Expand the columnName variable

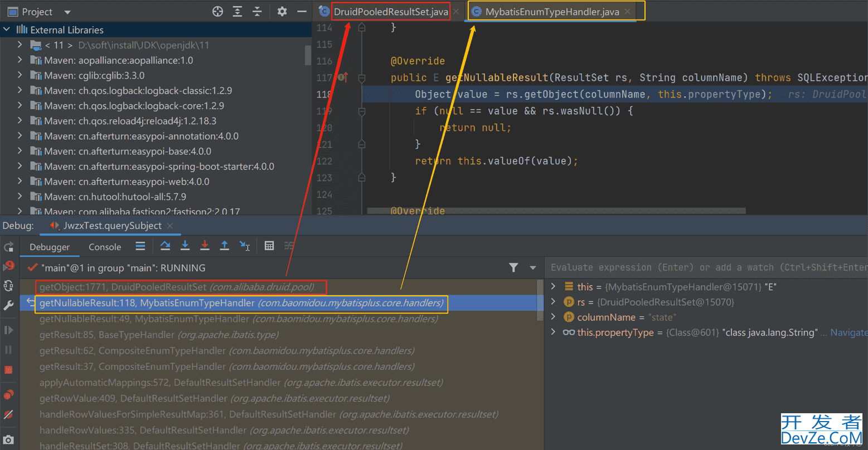[x=553, y=316]
